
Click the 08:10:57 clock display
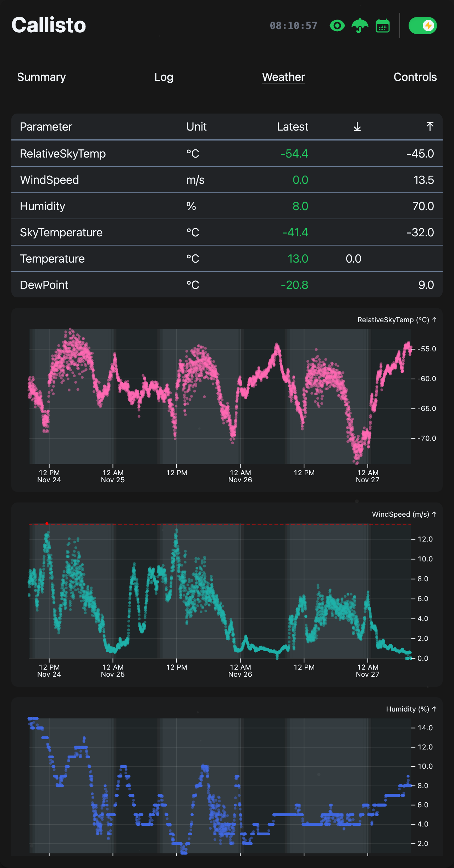pyautogui.click(x=293, y=26)
